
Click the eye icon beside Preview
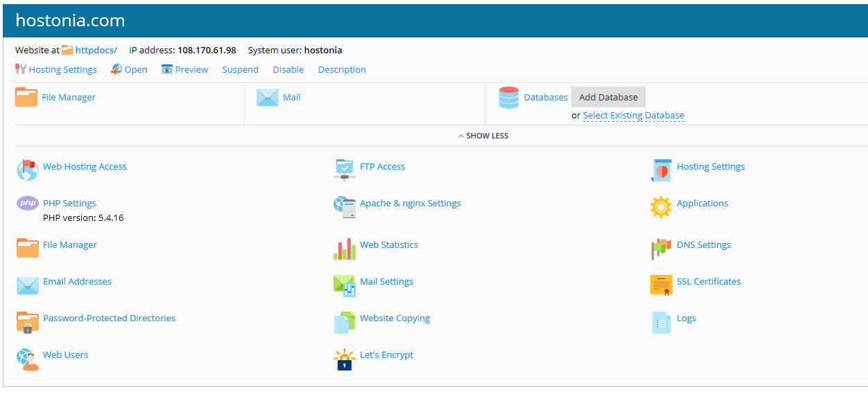[167, 69]
